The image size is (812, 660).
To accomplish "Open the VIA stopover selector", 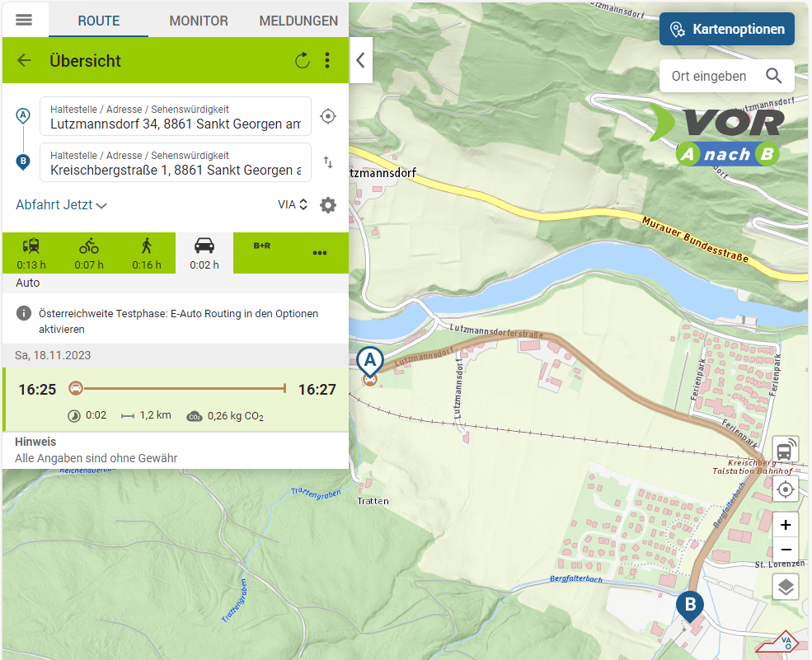I will [293, 205].
